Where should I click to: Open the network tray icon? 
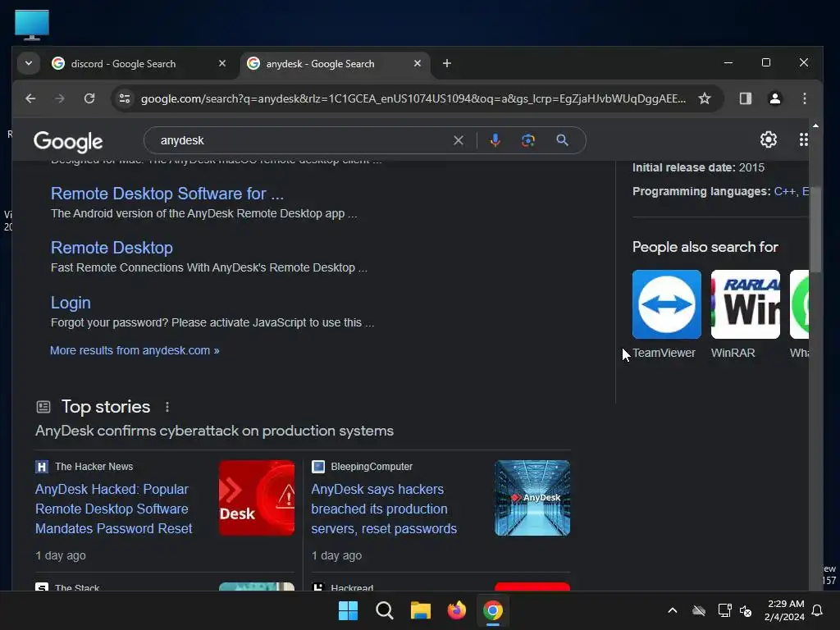[724, 610]
